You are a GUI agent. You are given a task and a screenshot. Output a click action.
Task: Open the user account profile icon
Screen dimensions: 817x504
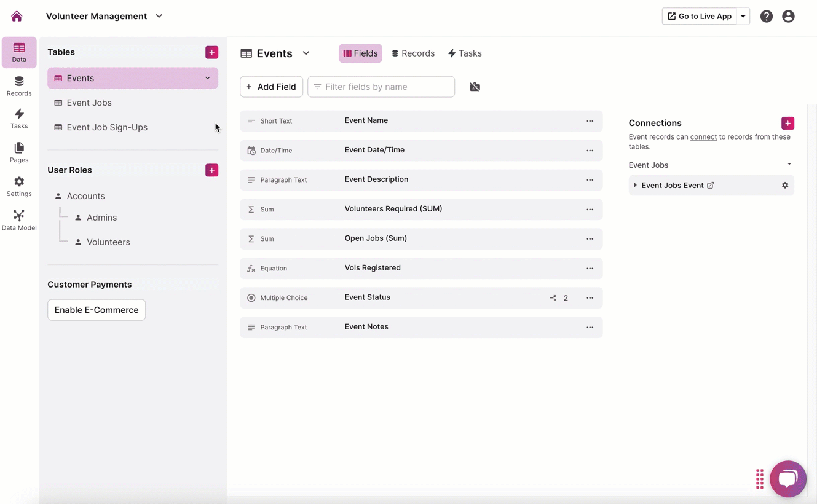point(788,17)
